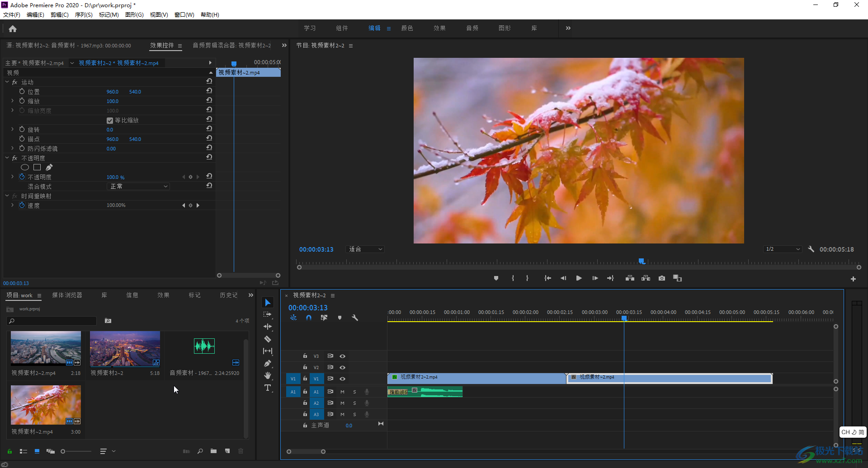Collapse the Motion effect

tap(7, 82)
